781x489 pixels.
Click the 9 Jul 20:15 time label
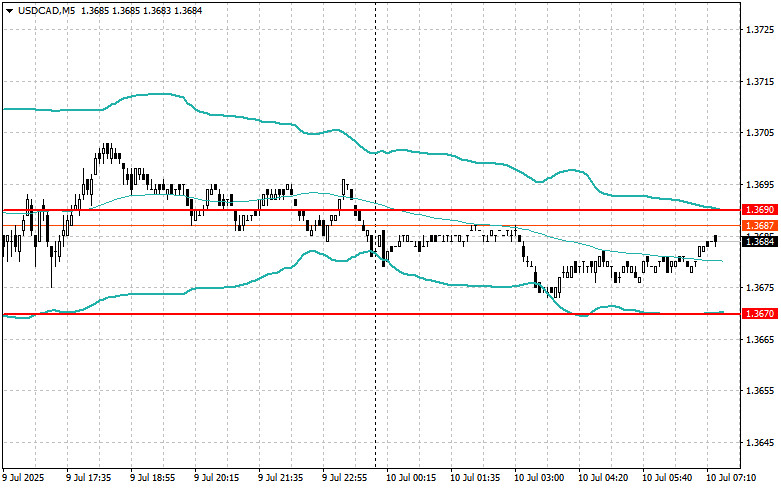point(216,478)
